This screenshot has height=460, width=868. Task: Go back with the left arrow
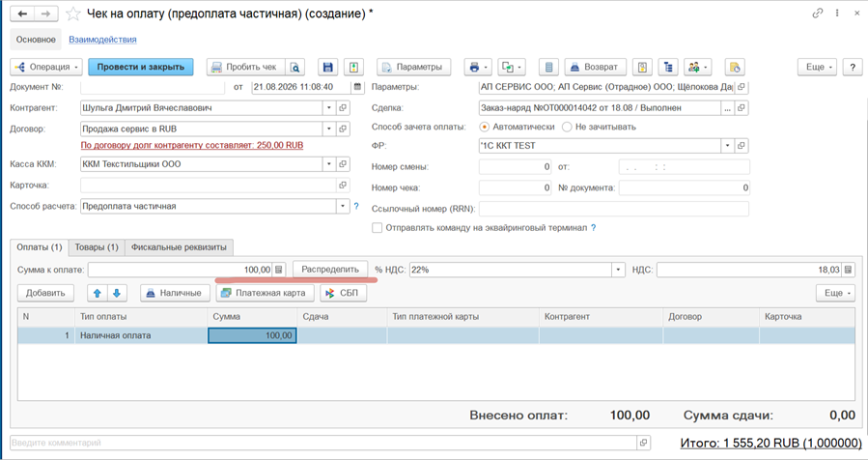23,14
